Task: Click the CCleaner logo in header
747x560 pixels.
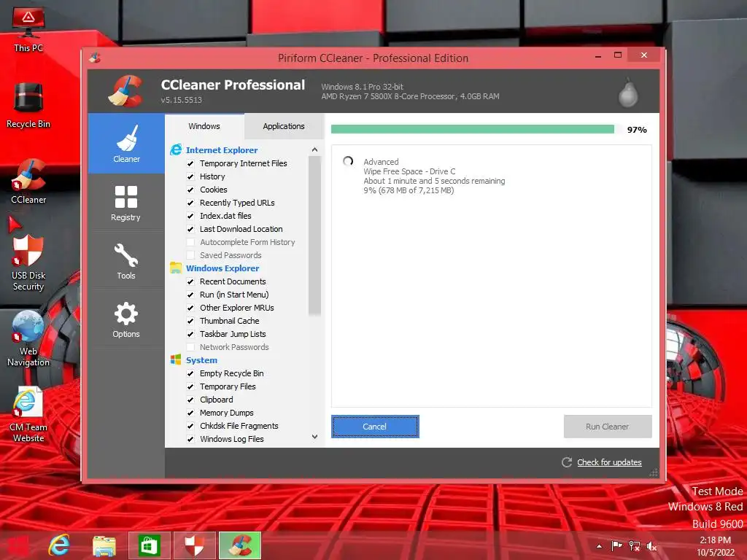Action: point(125,90)
